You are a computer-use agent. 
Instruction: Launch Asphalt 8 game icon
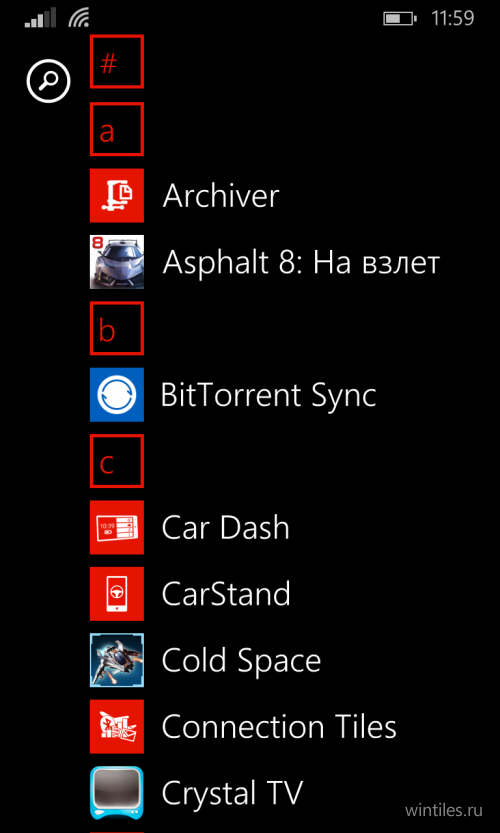(x=116, y=262)
